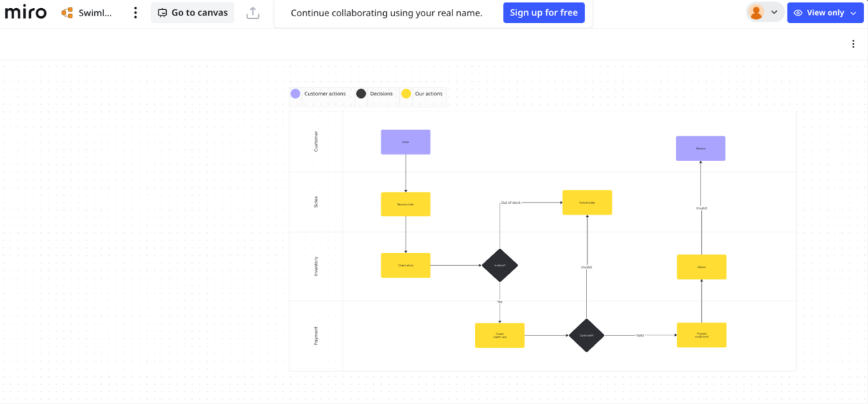Open the View only dropdown chevron
The image size is (868, 404).
(854, 12)
